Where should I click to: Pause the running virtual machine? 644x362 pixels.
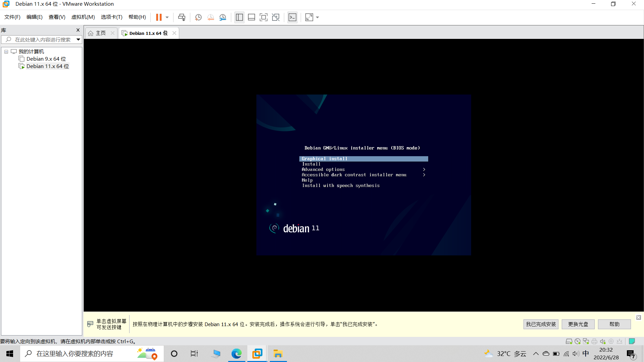click(x=159, y=17)
